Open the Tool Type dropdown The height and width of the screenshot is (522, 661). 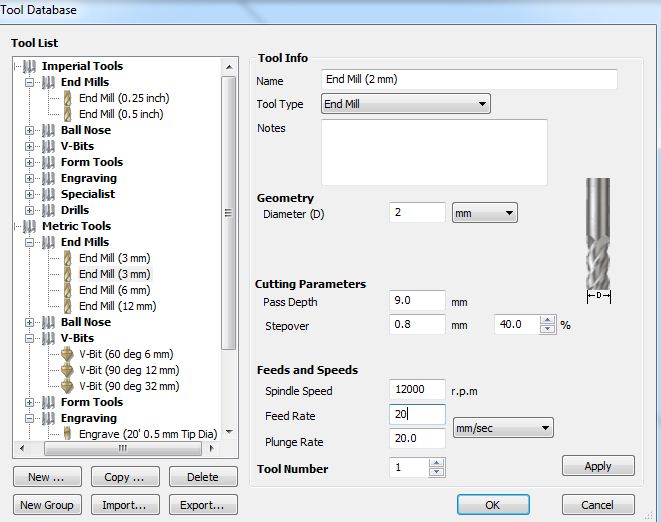[406, 104]
